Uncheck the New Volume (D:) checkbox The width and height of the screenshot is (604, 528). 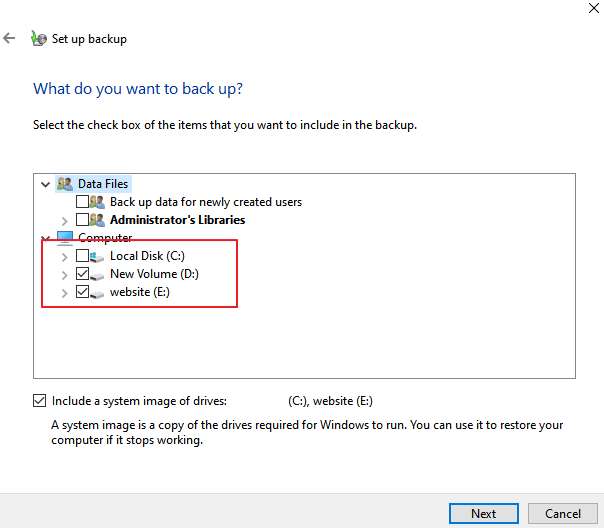pos(82,274)
